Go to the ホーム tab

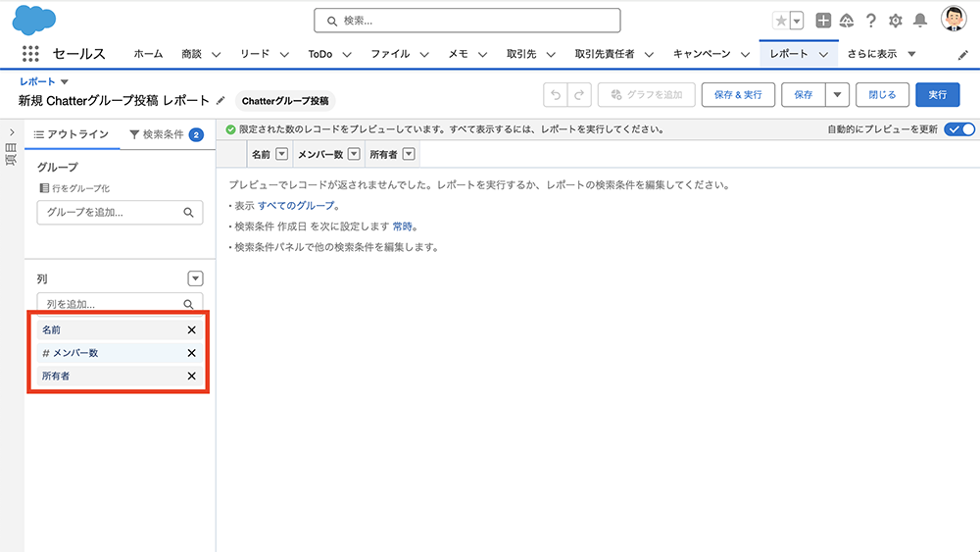148,54
